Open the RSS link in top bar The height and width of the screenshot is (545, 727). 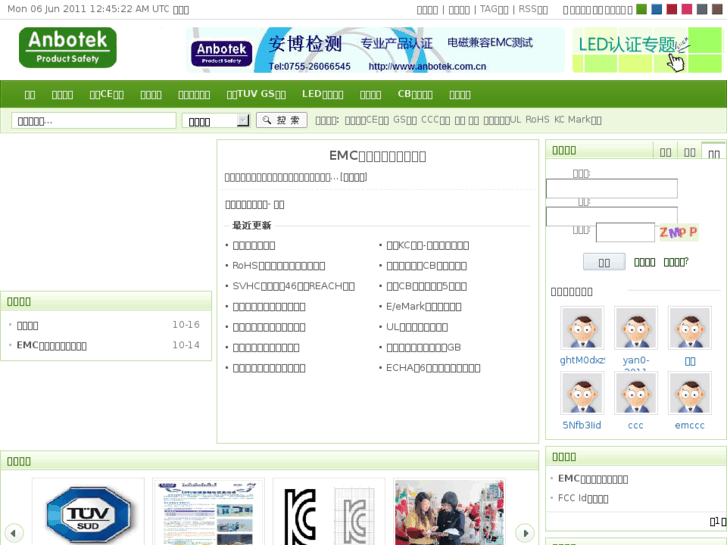(x=533, y=9)
